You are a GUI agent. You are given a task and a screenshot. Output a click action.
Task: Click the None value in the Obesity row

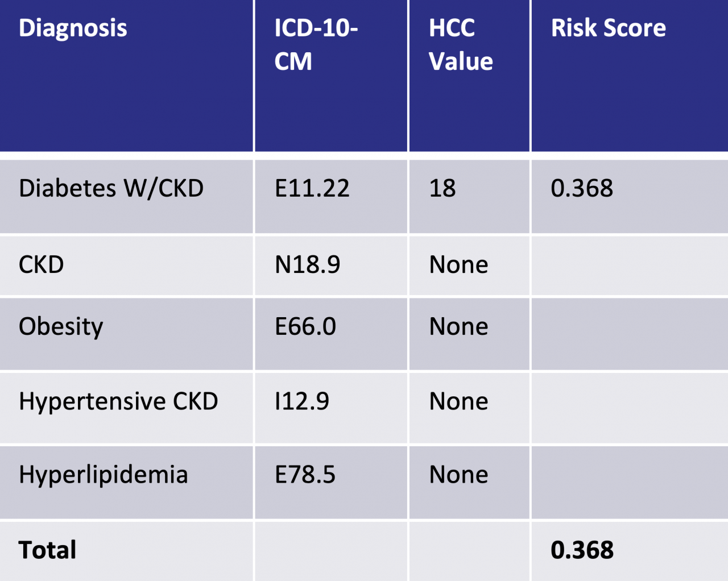pyautogui.click(x=458, y=327)
